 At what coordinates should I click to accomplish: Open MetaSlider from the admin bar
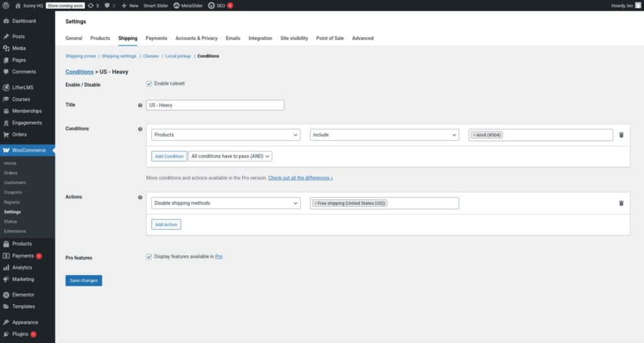tap(188, 6)
